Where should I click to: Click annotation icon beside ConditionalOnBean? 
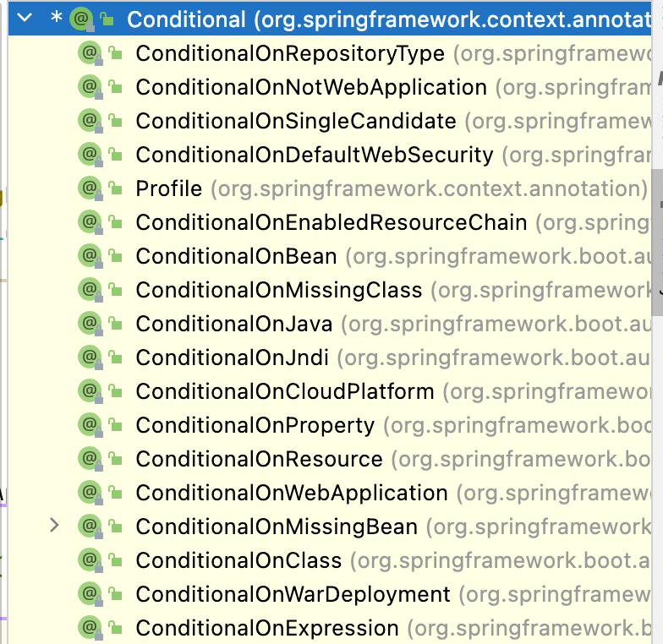click(88, 256)
